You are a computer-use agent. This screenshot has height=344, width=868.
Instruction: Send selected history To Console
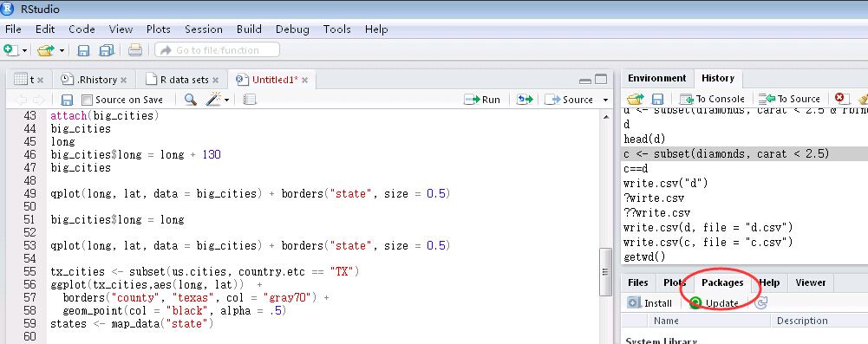point(712,99)
